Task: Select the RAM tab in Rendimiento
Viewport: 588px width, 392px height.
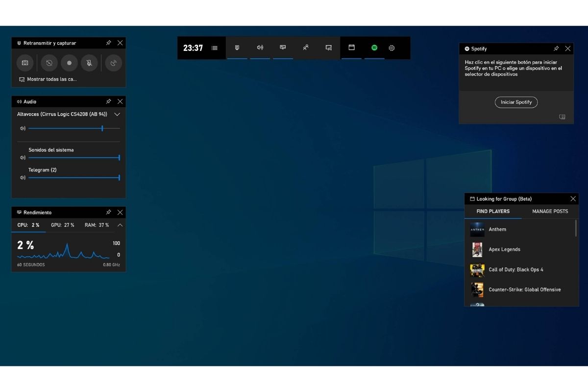Action: pyautogui.click(x=97, y=225)
